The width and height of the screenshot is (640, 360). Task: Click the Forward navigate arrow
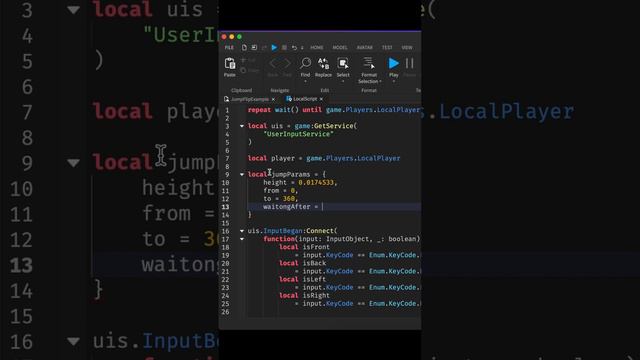(287, 64)
